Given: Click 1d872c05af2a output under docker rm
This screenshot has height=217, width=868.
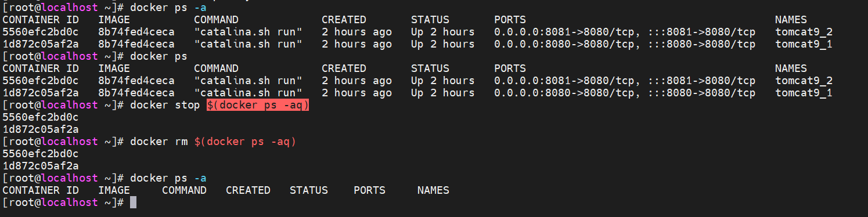Looking at the screenshot, I should pyautogui.click(x=41, y=166).
